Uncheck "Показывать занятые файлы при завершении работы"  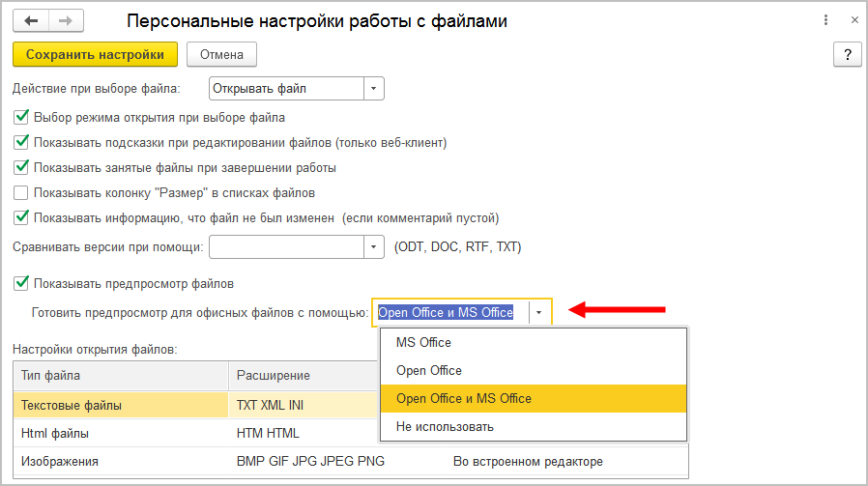tap(21, 167)
